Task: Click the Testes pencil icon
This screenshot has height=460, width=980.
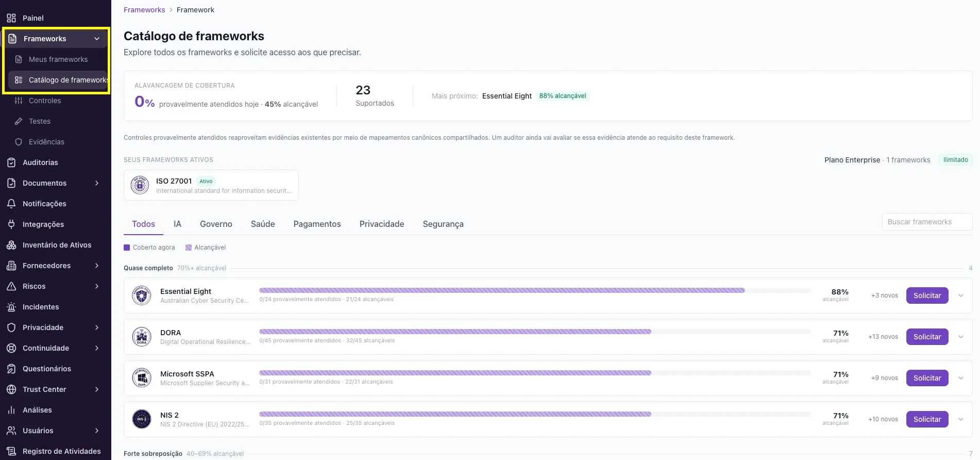Action: tap(19, 121)
